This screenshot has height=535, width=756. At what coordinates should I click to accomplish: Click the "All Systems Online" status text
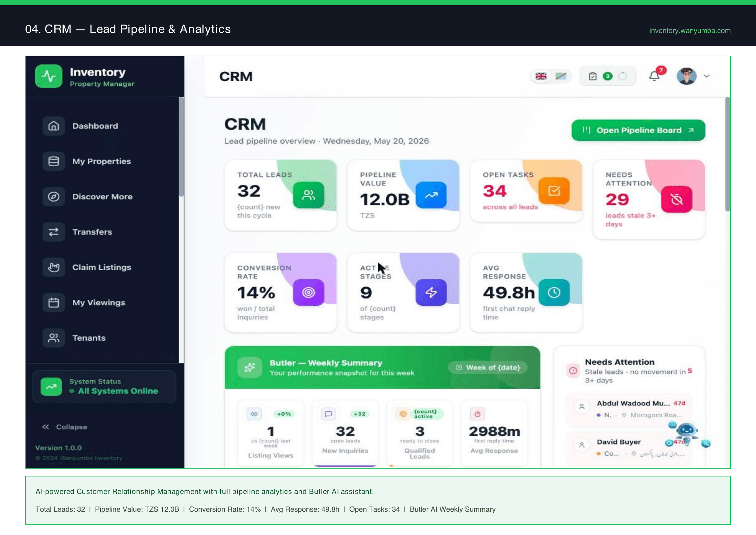(118, 391)
